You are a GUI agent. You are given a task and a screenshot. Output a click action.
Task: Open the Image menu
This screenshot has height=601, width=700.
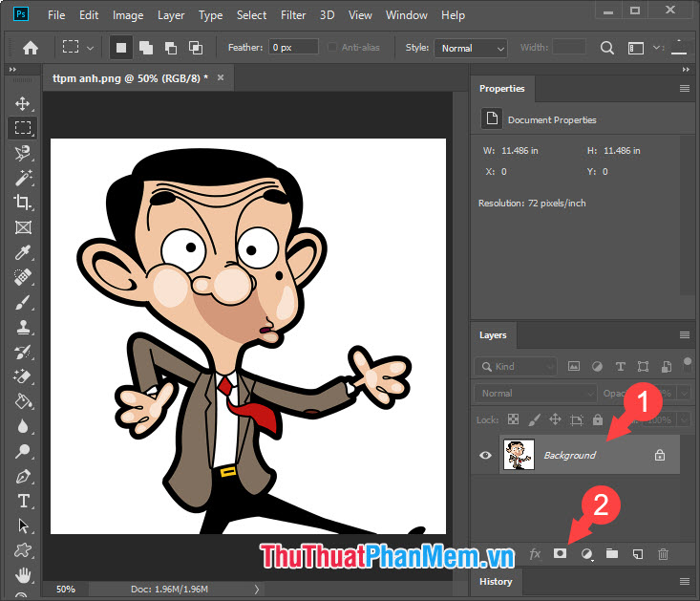pos(128,15)
